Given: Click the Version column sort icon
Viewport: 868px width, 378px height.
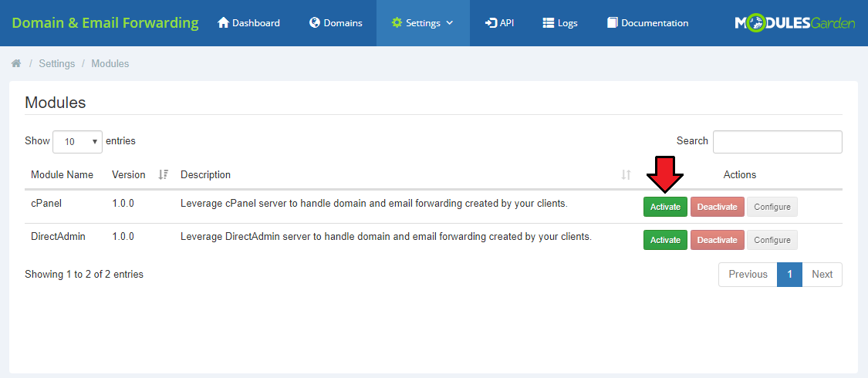Looking at the screenshot, I should 163,175.
